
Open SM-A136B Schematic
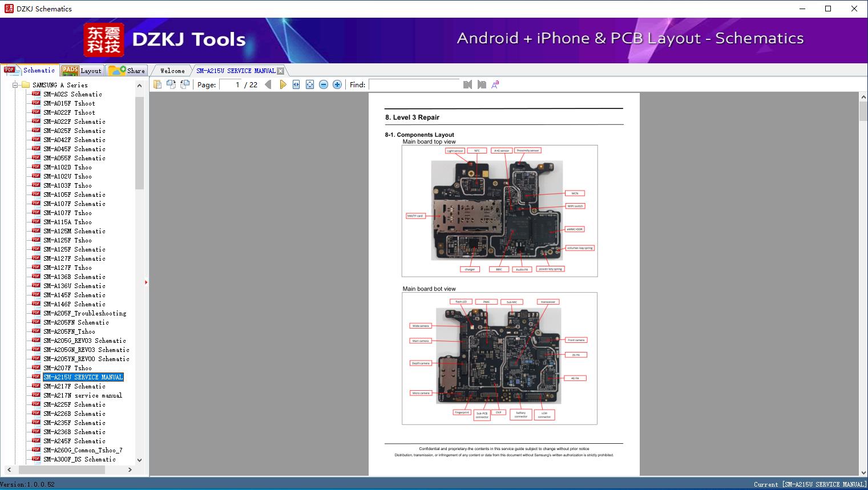(x=74, y=277)
